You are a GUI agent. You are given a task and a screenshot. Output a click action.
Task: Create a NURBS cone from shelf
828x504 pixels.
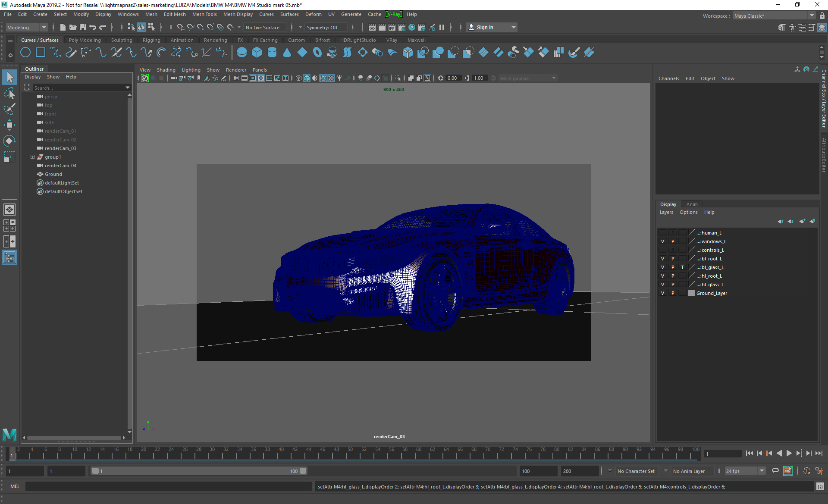tap(287, 53)
